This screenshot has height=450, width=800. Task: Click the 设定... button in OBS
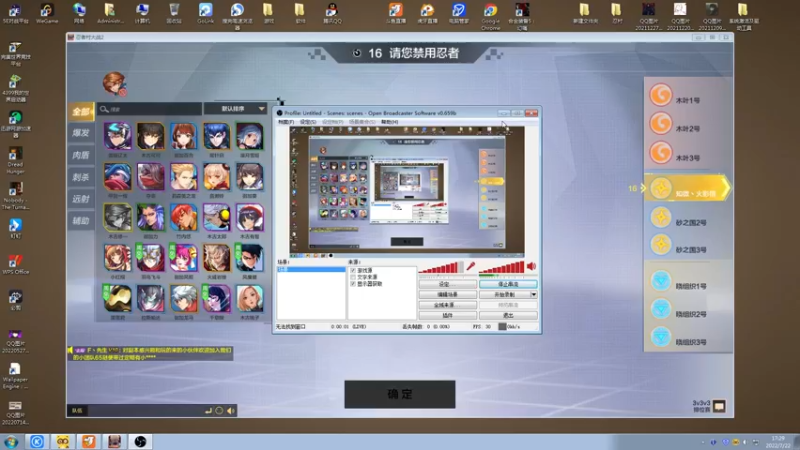(448, 284)
